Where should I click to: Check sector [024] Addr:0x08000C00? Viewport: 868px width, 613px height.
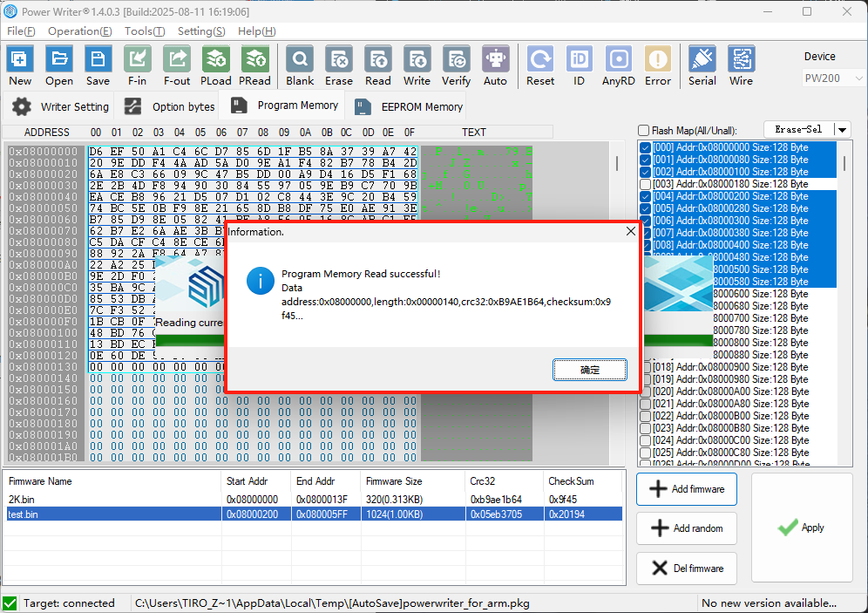point(645,440)
